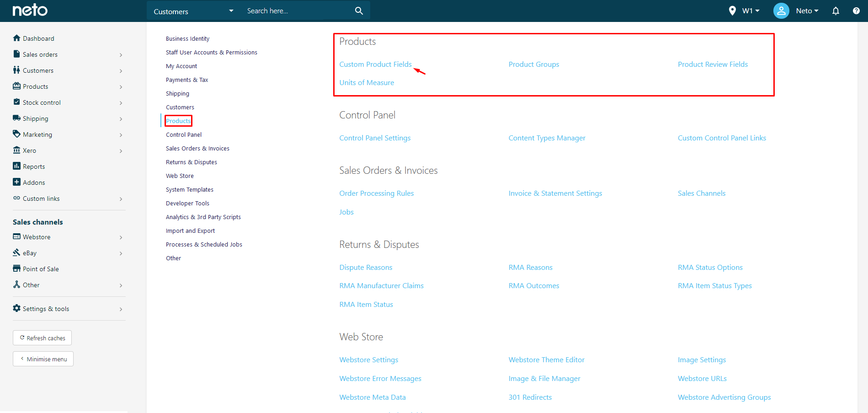Click the user avatar icon
Viewport: 868px width, 413px height.
[x=781, y=11]
